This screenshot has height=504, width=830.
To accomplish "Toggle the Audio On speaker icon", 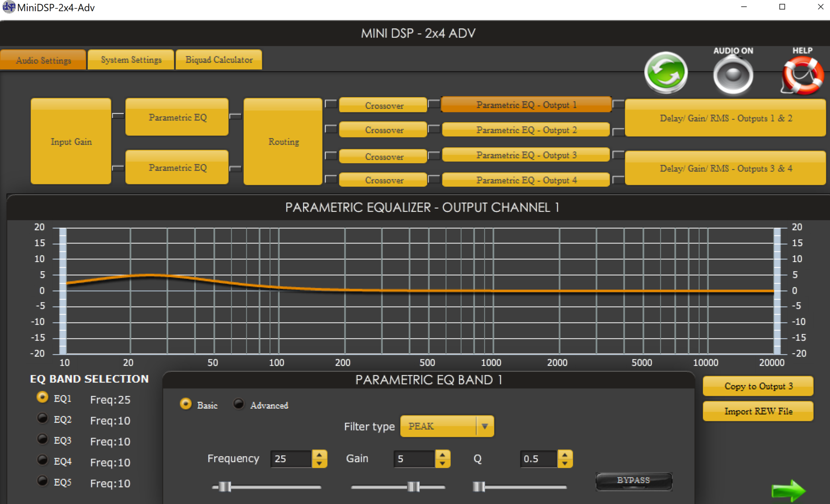I will 733,75.
